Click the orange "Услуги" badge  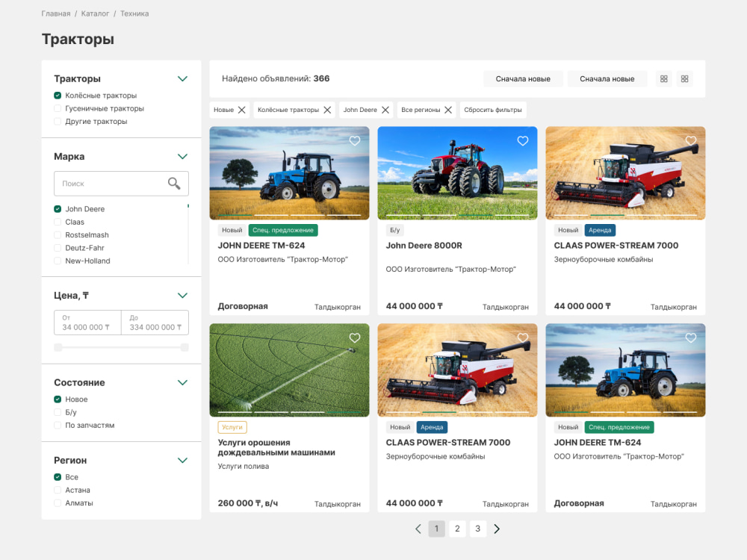232,427
